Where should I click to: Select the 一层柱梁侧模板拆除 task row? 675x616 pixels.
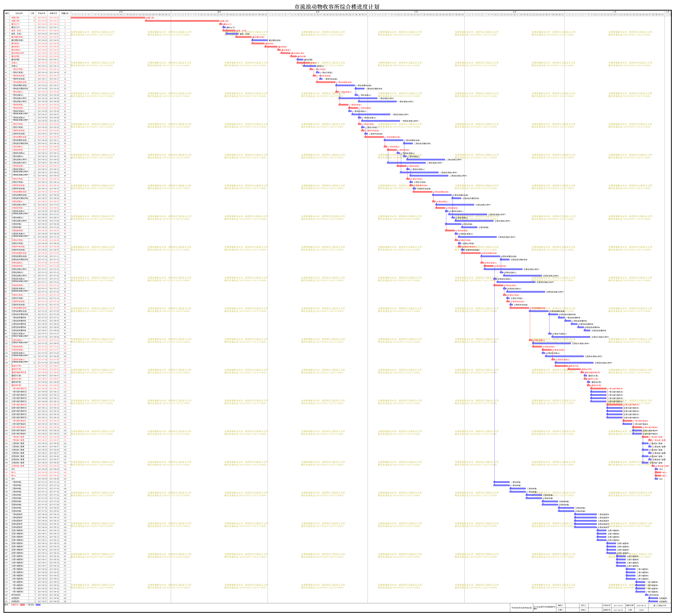[x=37, y=89]
